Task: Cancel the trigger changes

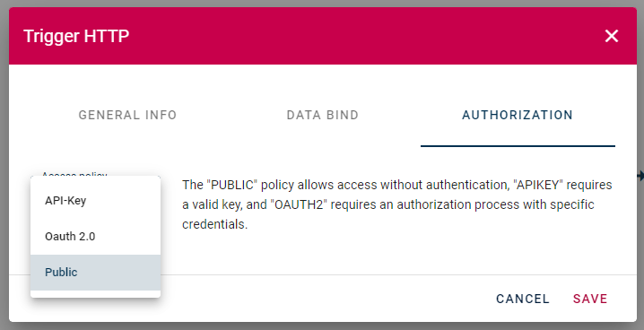Action: click(522, 299)
